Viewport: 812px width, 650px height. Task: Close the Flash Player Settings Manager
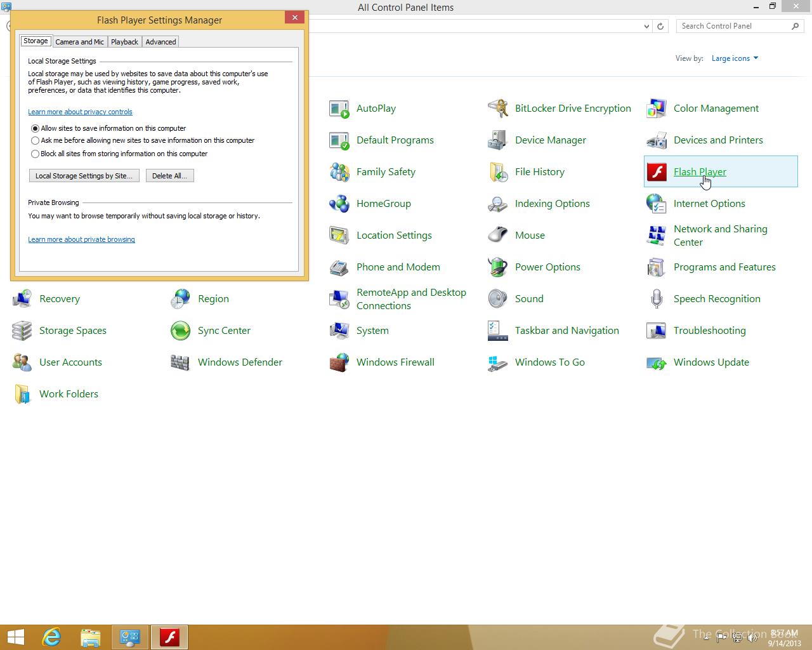294,18
